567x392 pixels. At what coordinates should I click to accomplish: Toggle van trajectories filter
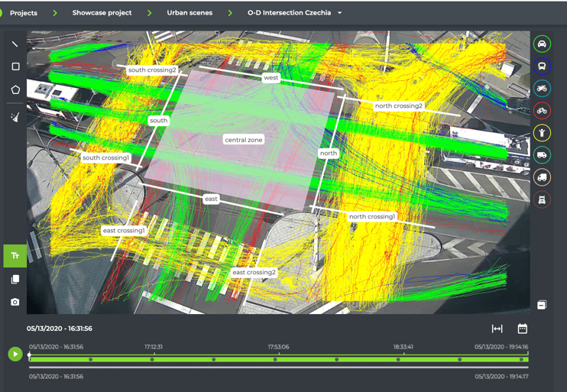tap(542, 155)
